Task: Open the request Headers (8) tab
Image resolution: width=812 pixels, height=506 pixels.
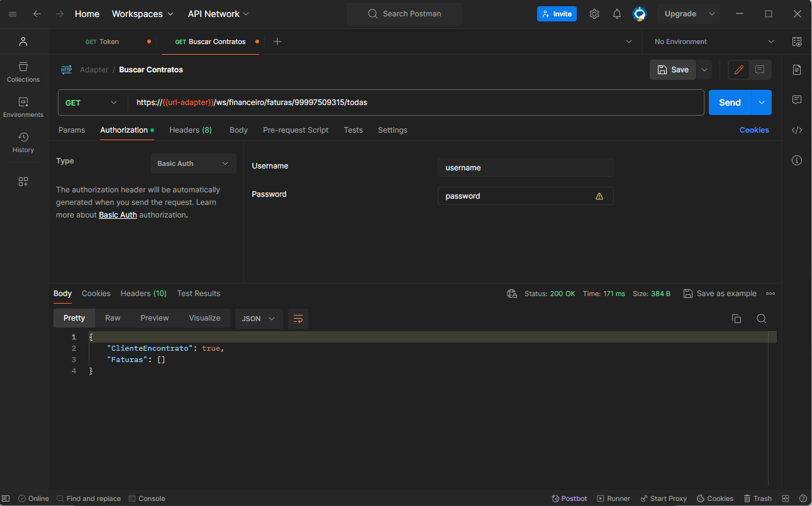Action: (191, 130)
